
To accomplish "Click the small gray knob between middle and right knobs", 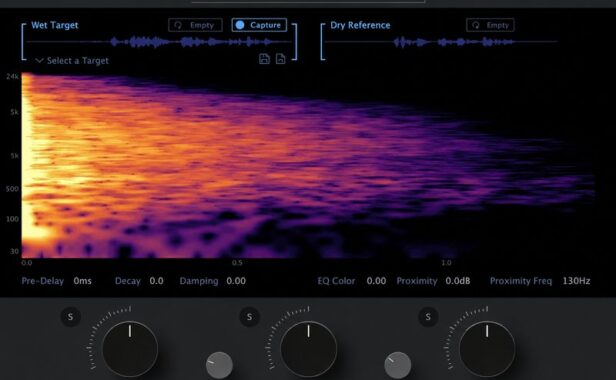I will point(398,365).
